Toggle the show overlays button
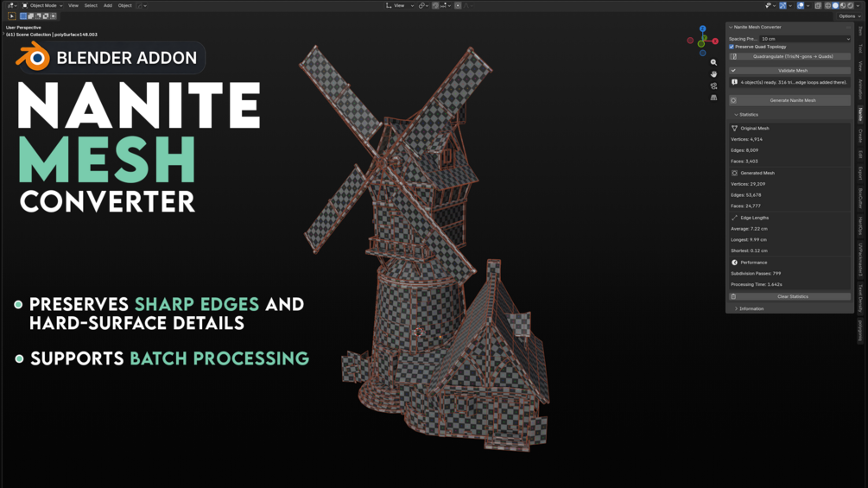This screenshot has width=868, height=488. click(x=801, y=5)
